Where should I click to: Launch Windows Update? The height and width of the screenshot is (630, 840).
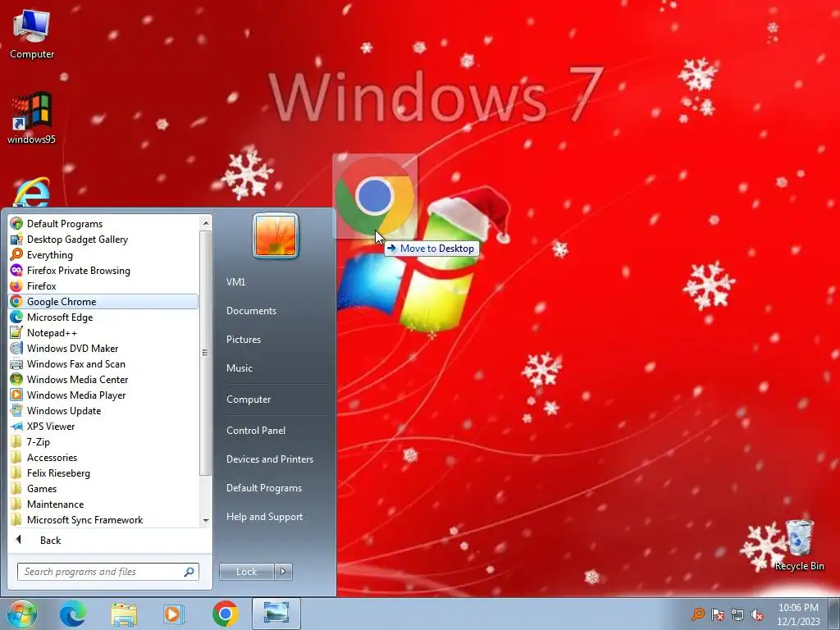[x=103, y=410]
